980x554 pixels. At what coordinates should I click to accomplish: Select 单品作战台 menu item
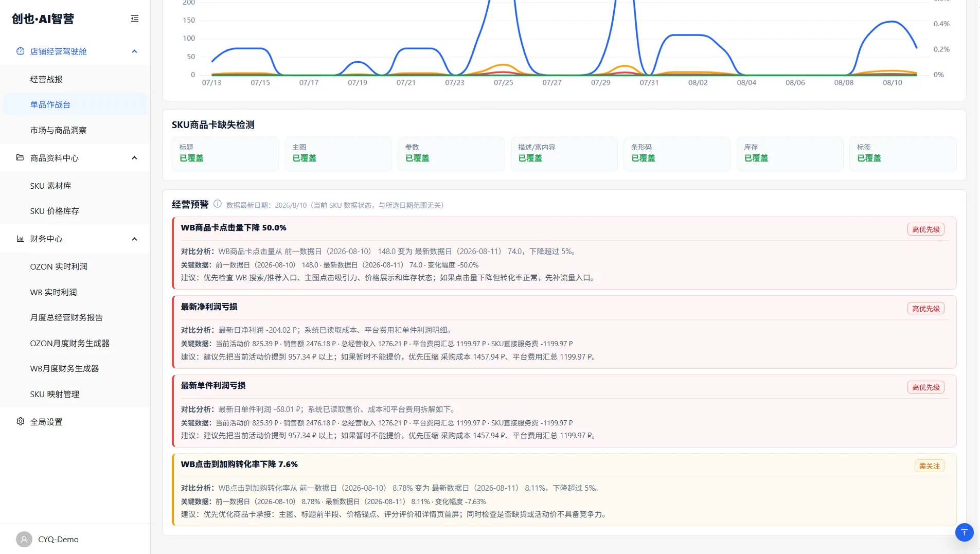(75, 104)
